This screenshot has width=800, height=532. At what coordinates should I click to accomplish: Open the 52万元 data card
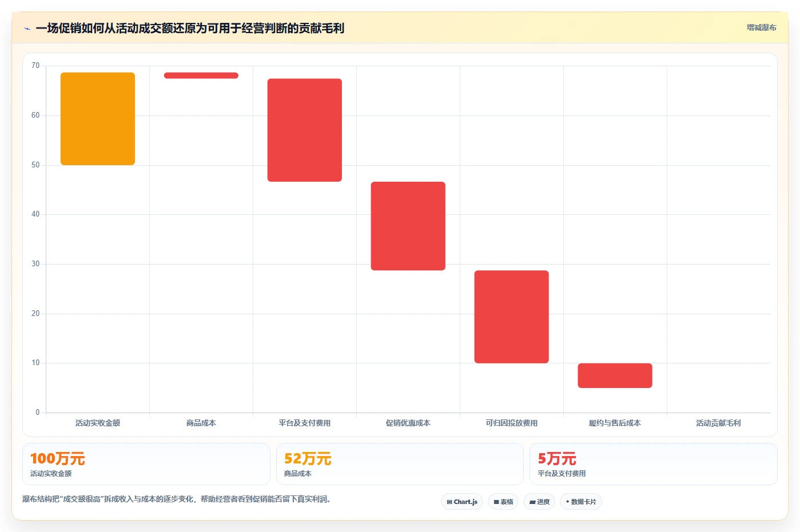tap(400, 464)
